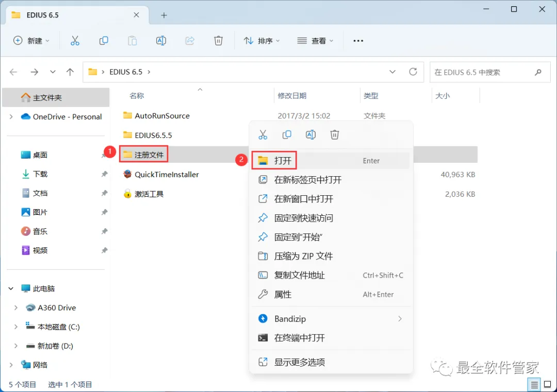Open the 查看 view dropdown

315,41
